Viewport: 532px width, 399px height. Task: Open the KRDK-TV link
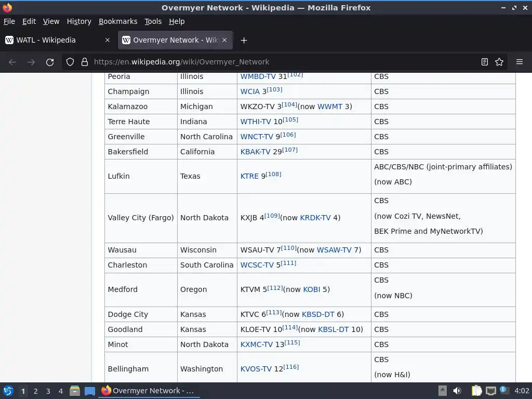[315, 218]
